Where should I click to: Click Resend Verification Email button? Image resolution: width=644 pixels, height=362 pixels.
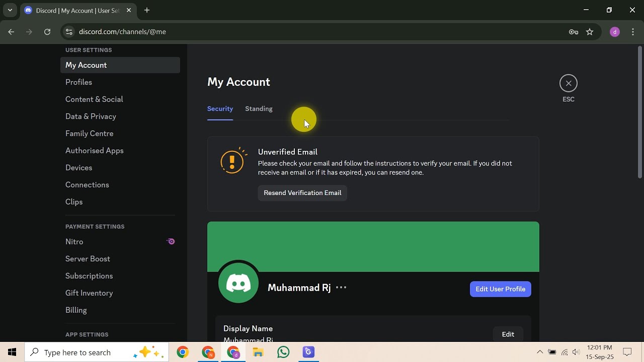302,193
